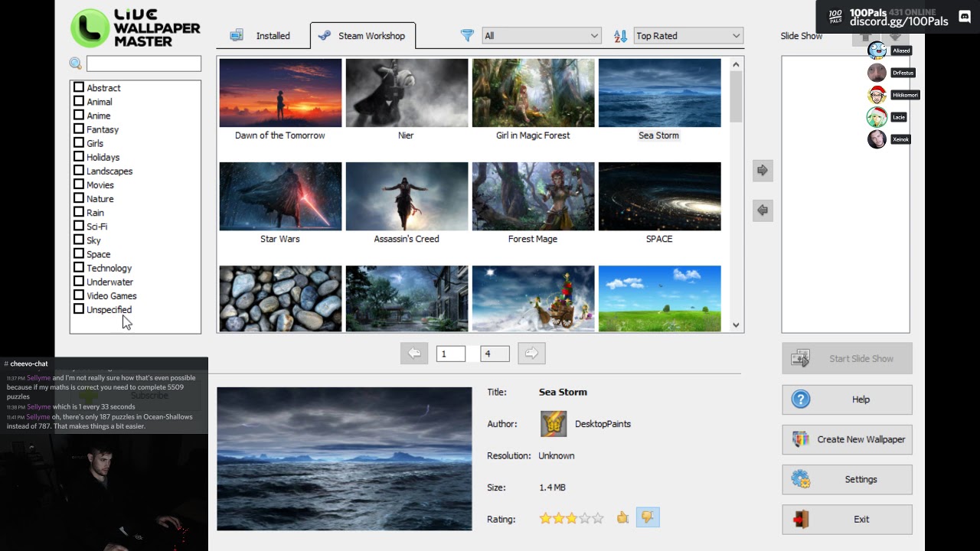Viewport: 980px width, 551px height.
Task: Rate Sea Storm with the fifth star
Action: (x=598, y=519)
